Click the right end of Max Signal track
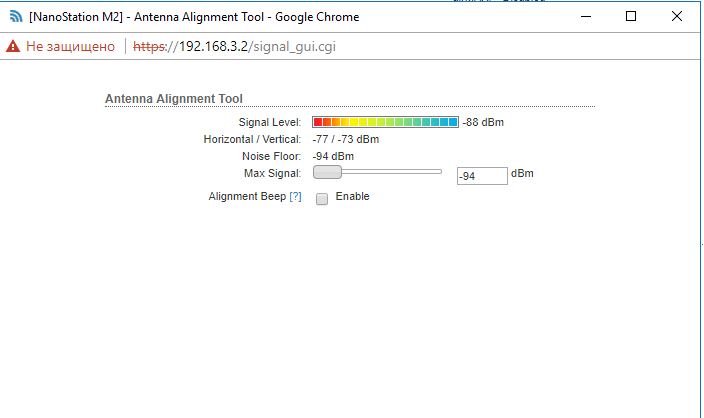The width and height of the screenshot is (704, 418). 439,172
